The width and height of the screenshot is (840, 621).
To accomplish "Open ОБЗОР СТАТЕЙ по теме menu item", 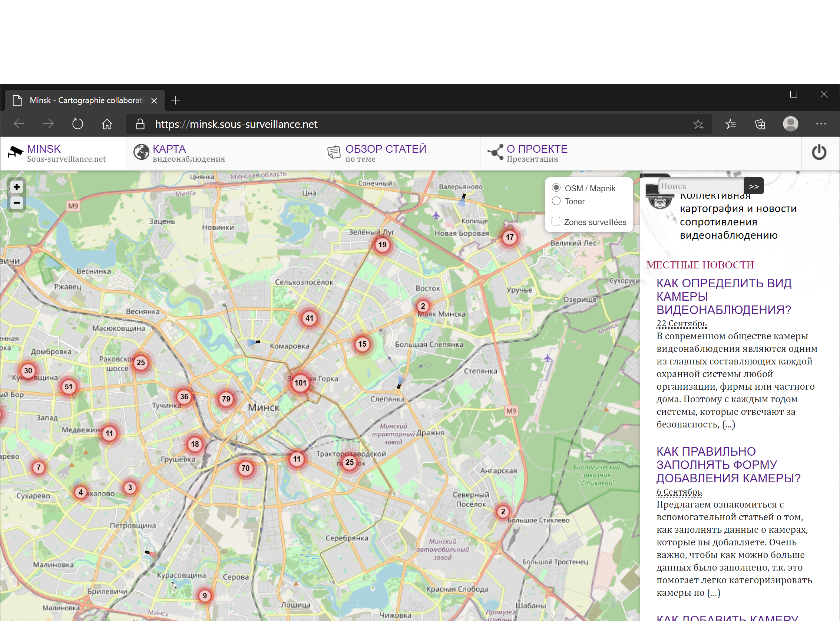I will 400,153.
